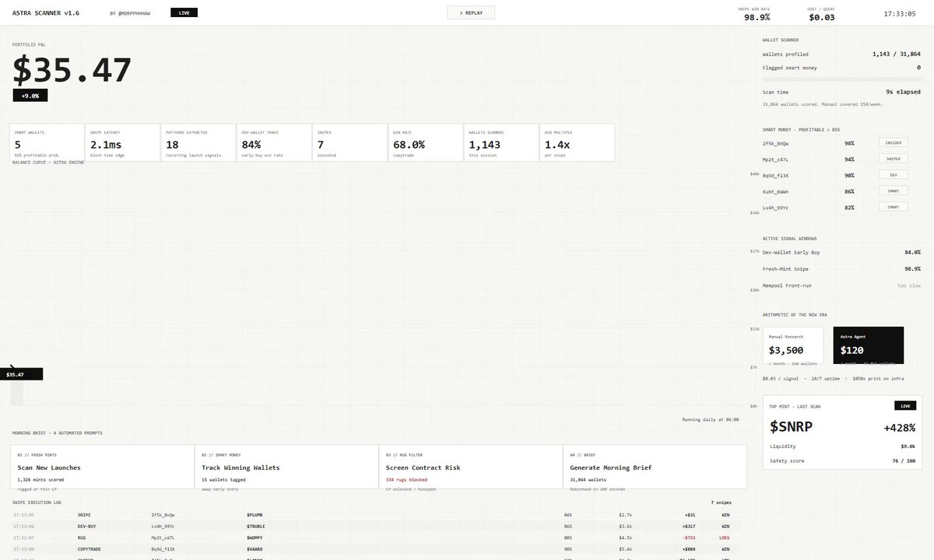Click the LIVE badge beside the author name
This screenshot has width=934, height=560.
pyautogui.click(x=184, y=12)
